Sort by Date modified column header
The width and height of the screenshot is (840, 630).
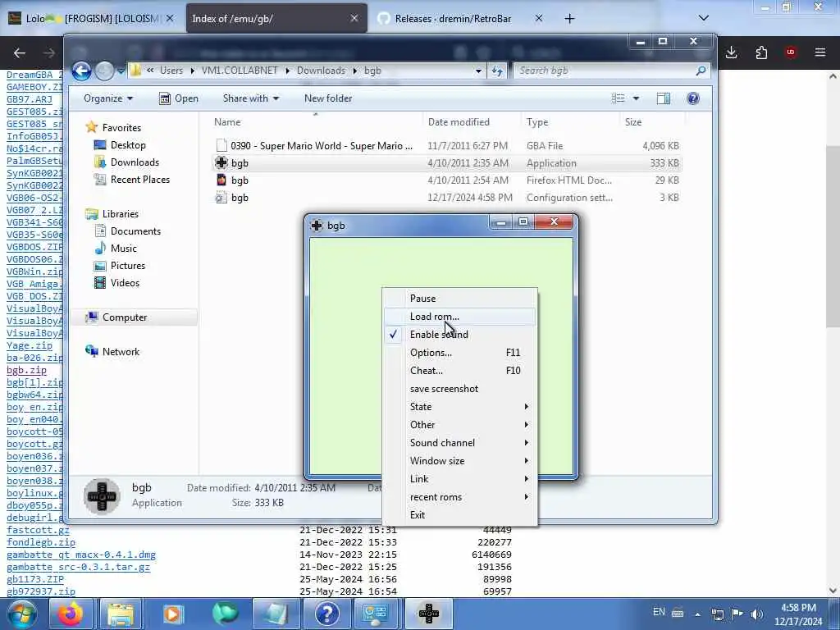472,122
